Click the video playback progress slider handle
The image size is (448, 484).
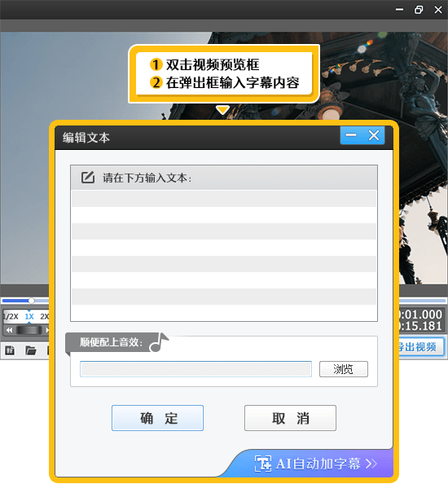point(31,301)
